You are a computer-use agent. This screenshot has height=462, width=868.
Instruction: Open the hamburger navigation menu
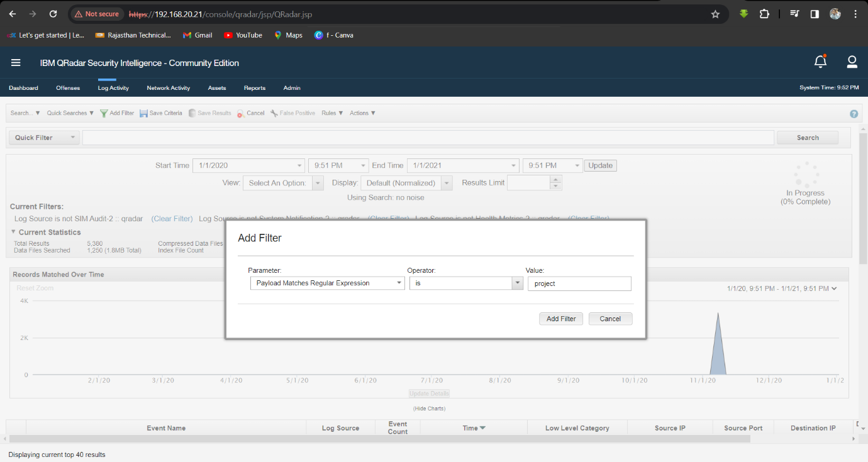16,63
